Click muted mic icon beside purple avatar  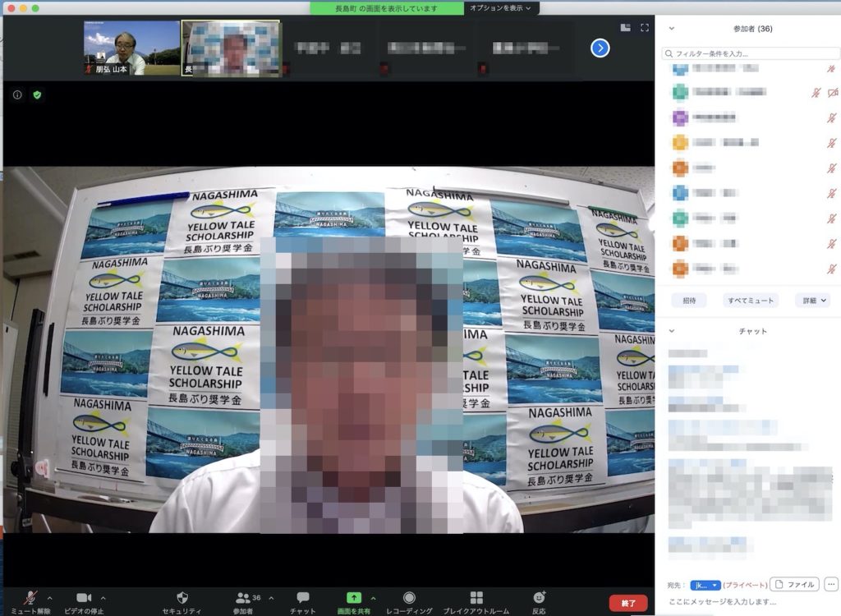tap(831, 117)
